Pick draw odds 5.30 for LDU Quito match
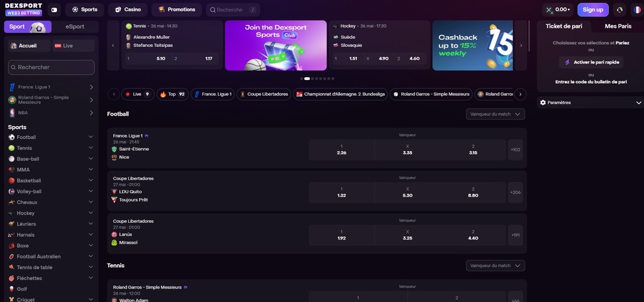The height and width of the screenshot is (302, 644). coord(407,193)
